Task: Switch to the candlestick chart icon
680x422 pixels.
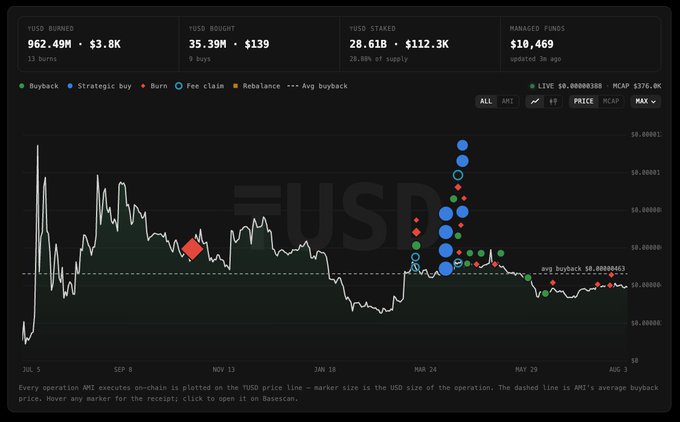Action: (553, 101)
